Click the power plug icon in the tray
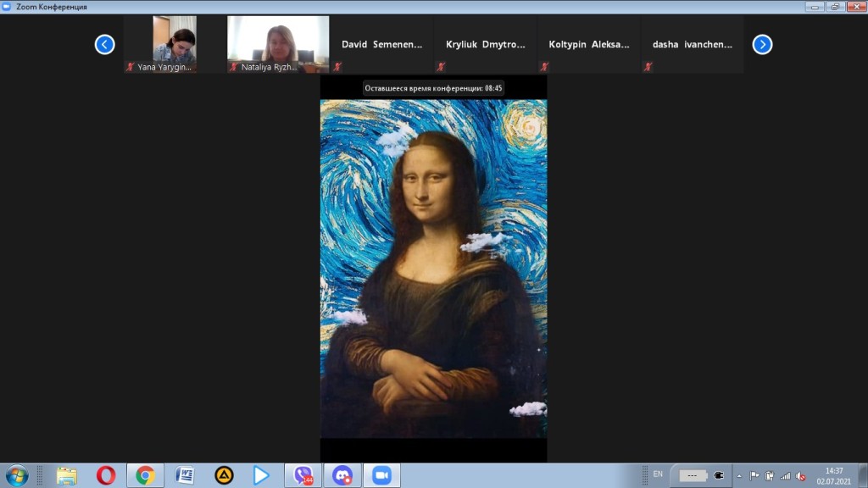This screenshot has width=868, height=488. 719,475
